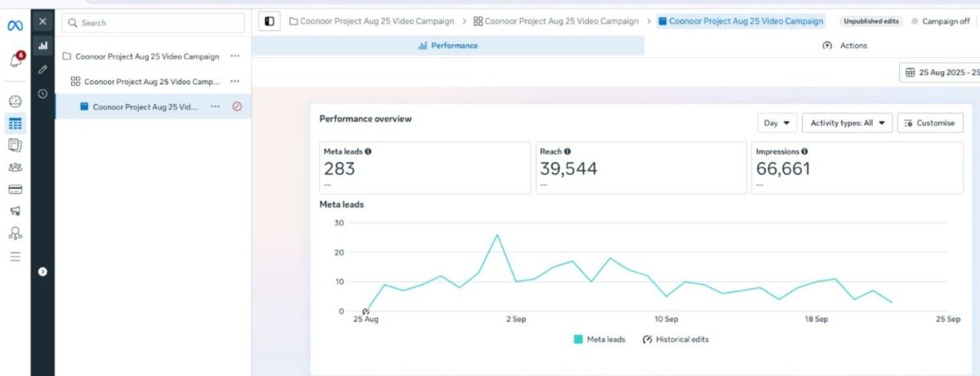Select the pencil edit icon
980x376 pixels.
[x=42, y=69]
